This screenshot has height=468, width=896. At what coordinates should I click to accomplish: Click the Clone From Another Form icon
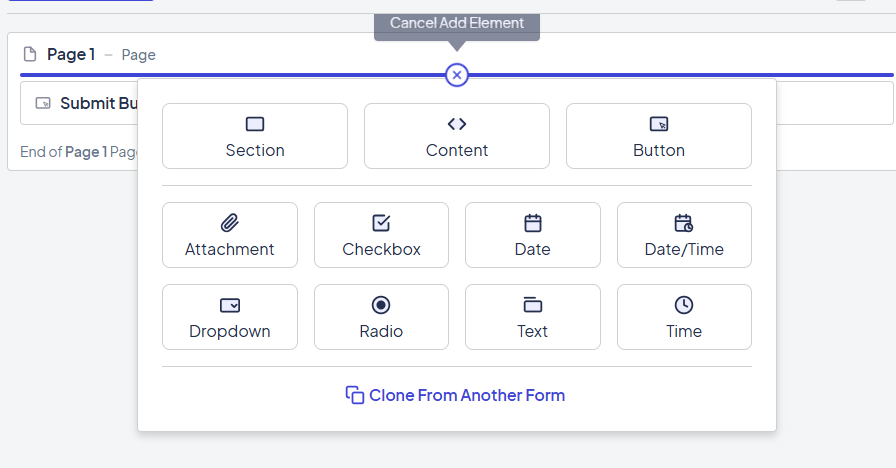click(x=355, y=395)
